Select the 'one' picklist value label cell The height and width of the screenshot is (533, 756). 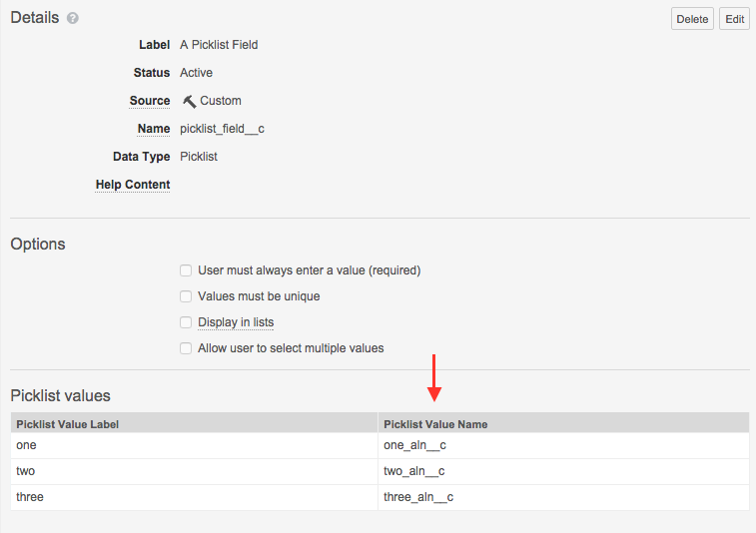tap(27, 445)
